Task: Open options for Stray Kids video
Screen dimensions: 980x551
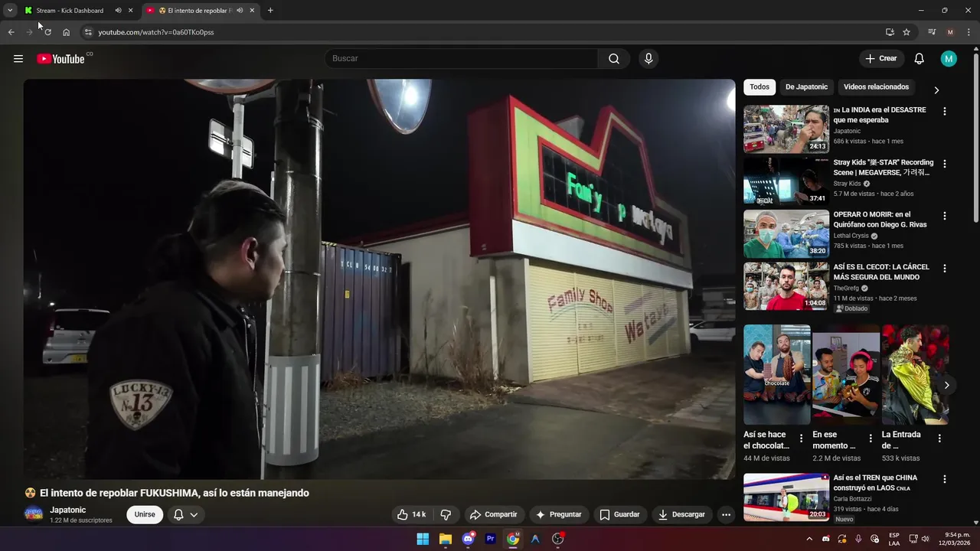Action: point(944,164)
